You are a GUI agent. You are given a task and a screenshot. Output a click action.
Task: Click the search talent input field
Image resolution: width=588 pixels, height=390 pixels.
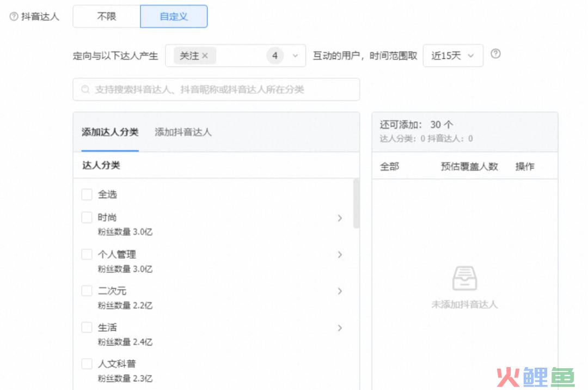[x=216, y=89]
